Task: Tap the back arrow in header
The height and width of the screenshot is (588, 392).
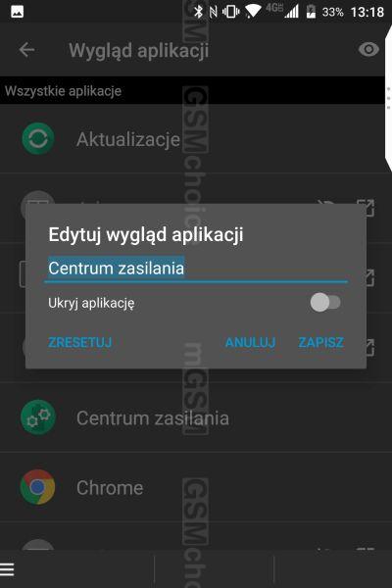Action: (x=26, y=50)
